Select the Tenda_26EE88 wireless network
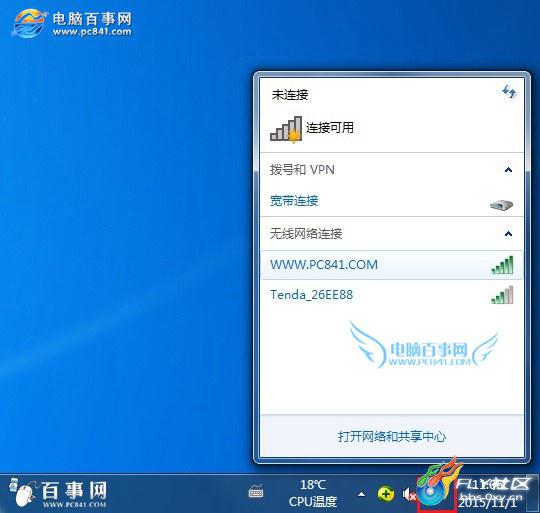 tap(392, 295)
